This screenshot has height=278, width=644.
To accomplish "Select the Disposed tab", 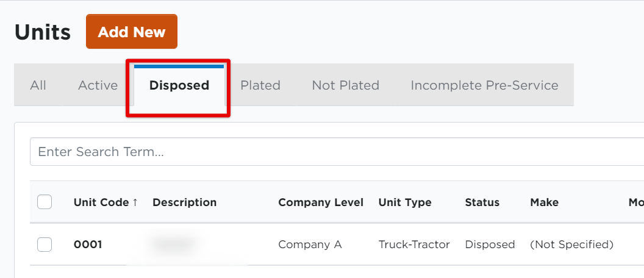I will tap(179, 85).
